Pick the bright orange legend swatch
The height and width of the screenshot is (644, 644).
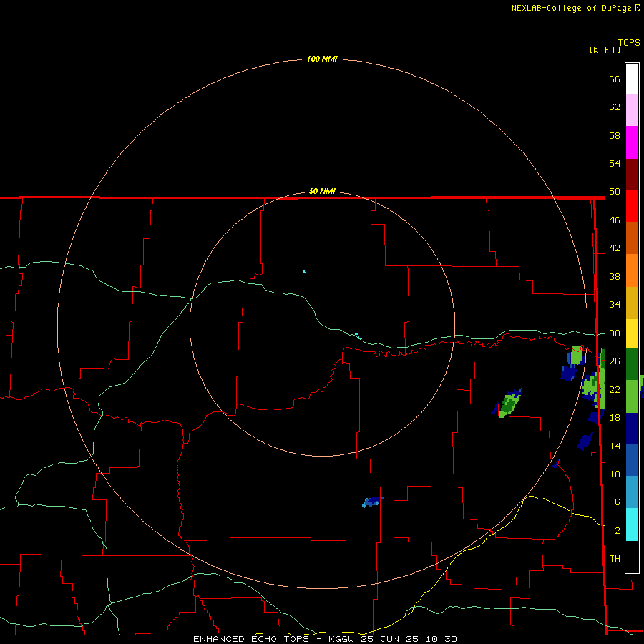pos(632,270)
